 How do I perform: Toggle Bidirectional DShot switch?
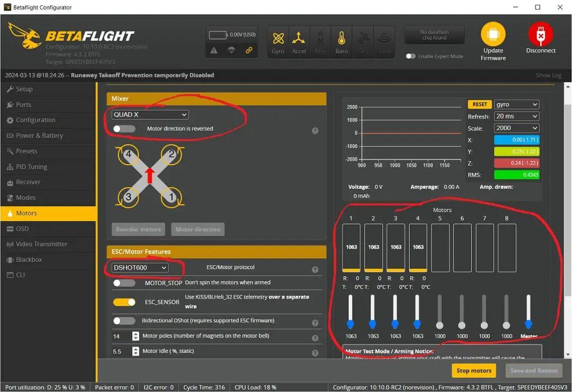(x=124, y=321)
